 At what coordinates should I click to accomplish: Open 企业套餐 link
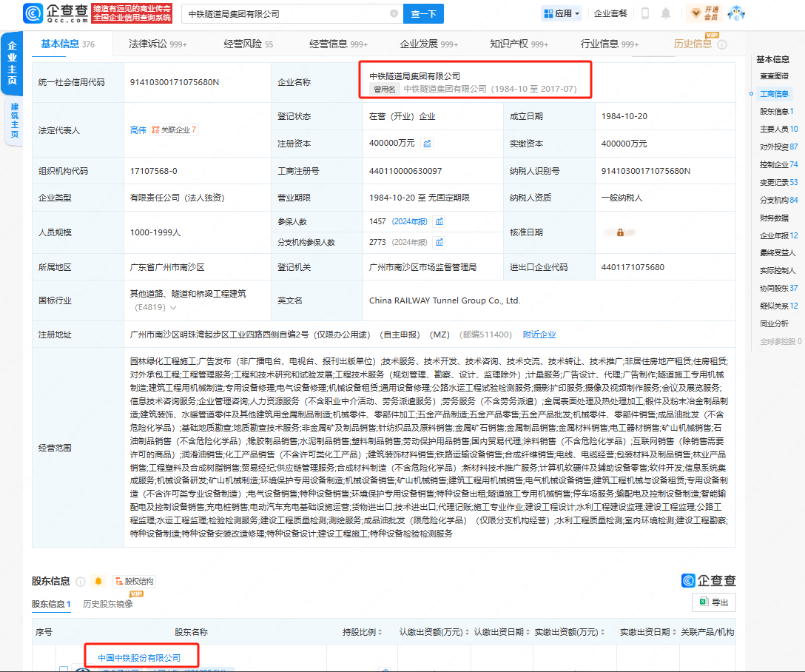click(x=610, y=13)
